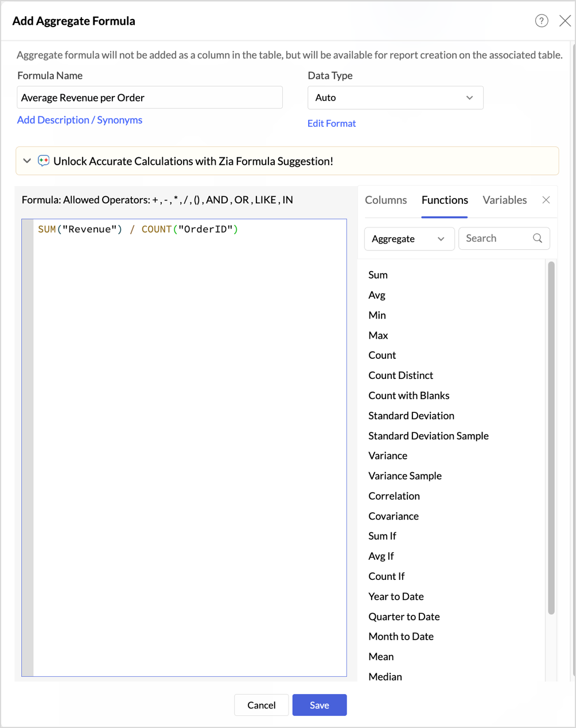Click the Edit Format link

click(332, 123)
